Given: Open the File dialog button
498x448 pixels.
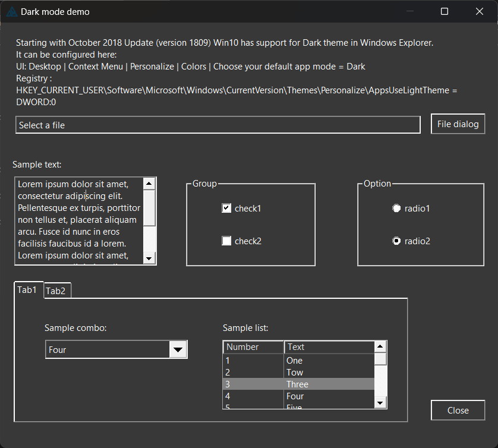Looking at the screenshot, I should coord(458,124).
